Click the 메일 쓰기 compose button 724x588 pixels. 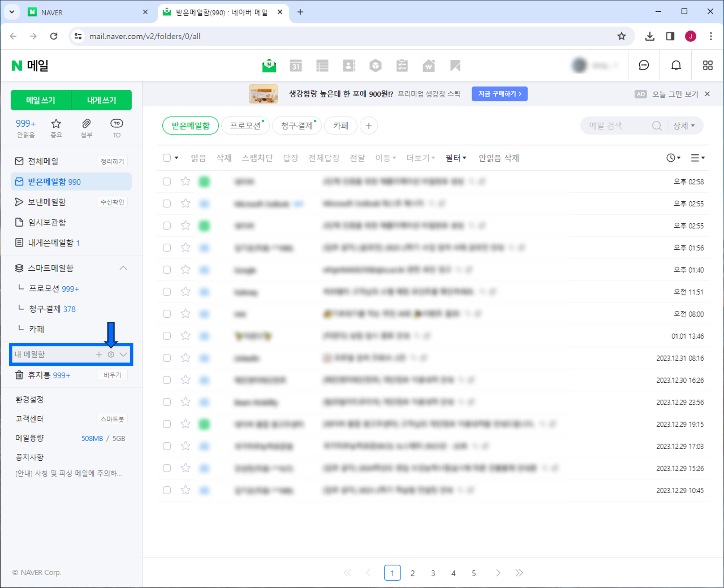tap(41, 100)
